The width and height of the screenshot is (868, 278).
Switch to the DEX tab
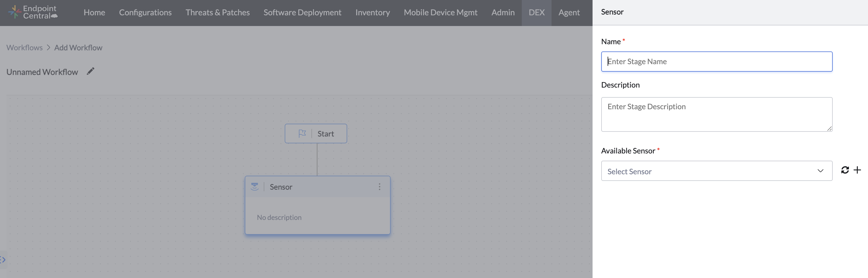click(x=536, y=12)
